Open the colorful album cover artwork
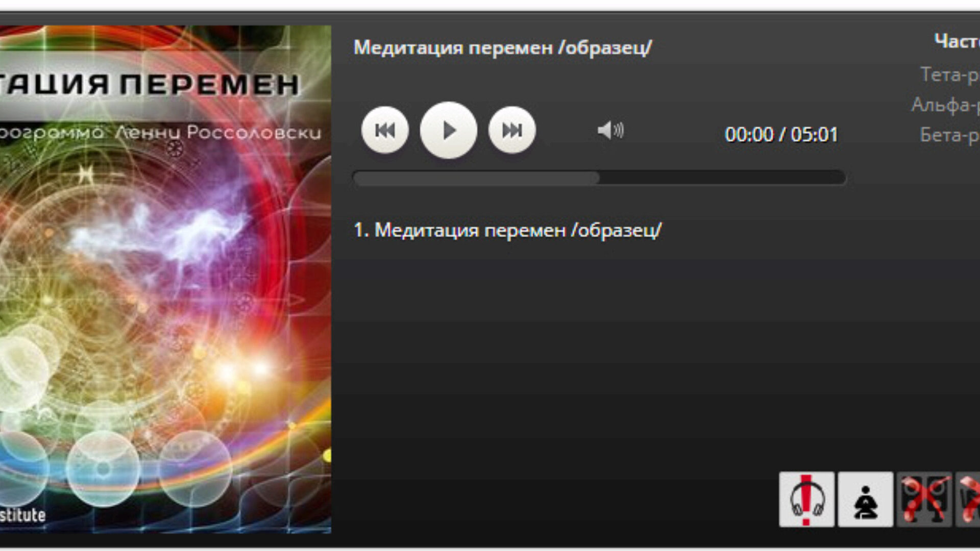Screen dimensions: 980x551 pyautogui.click(x=165, y=279)
